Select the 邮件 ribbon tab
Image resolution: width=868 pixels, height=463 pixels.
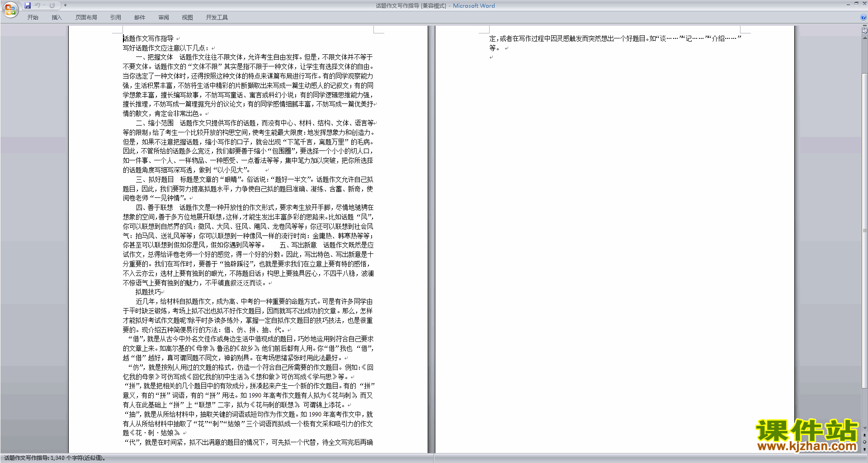140,18
